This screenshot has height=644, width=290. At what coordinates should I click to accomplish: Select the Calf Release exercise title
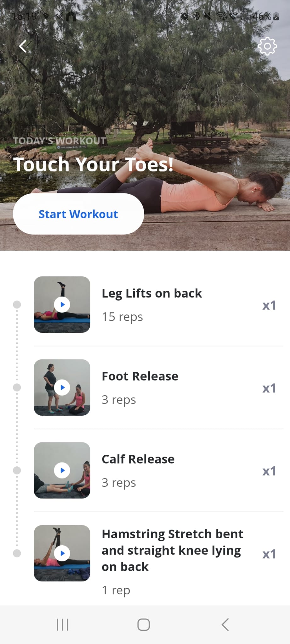pos(138,459)
